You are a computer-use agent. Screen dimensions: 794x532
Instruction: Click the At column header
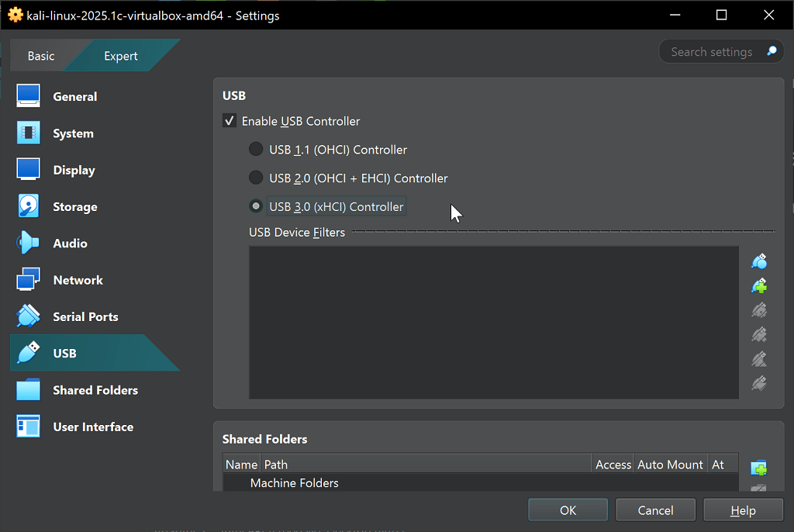pos(723,464)
